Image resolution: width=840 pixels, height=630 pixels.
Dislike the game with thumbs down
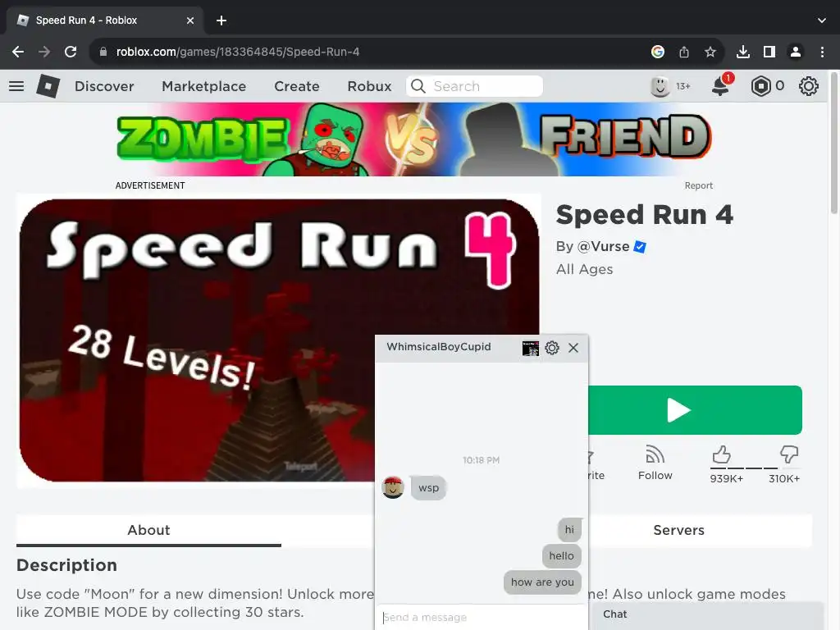[788, 454]
